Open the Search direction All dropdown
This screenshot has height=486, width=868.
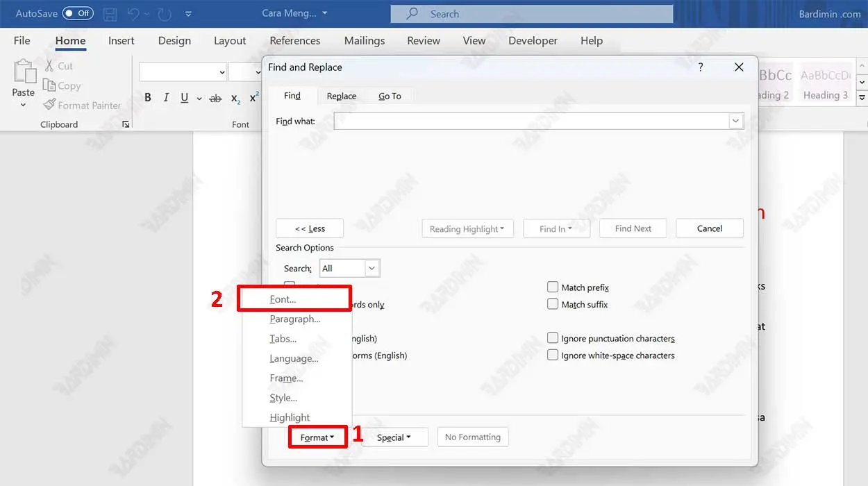point(372,268)
